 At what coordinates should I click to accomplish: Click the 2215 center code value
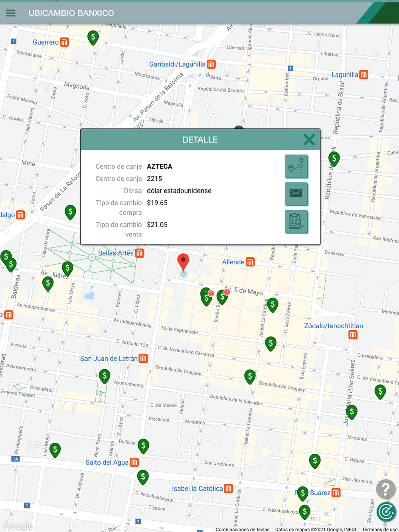(x=154, y=179)
